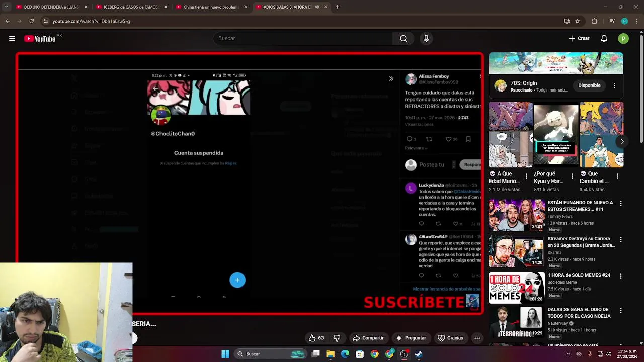Viewport: 644px width, 362px height.
Task: Like the video with thumbs up
Action: [x=316, y=338]
